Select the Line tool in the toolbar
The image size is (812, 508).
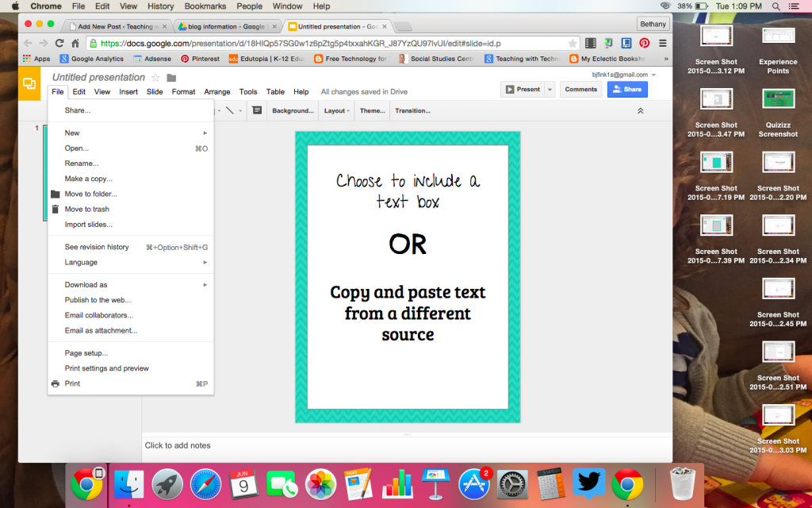(x=230, y=110)
